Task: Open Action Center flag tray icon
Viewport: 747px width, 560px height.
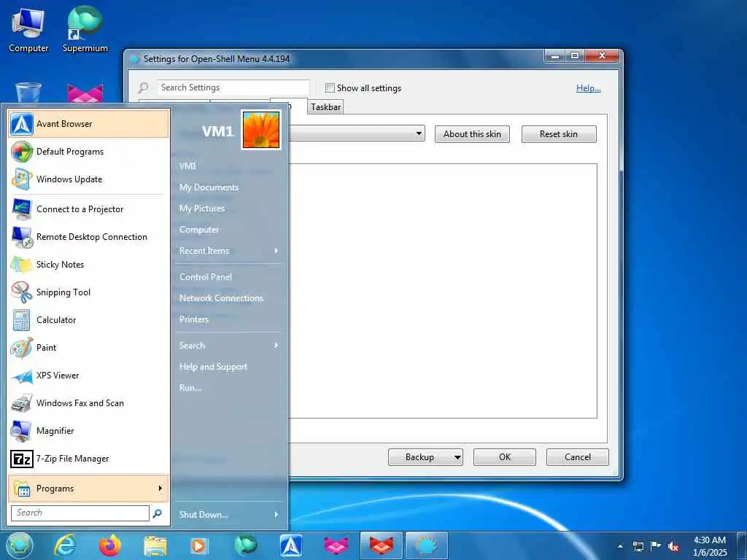Action: click(656, 546)
